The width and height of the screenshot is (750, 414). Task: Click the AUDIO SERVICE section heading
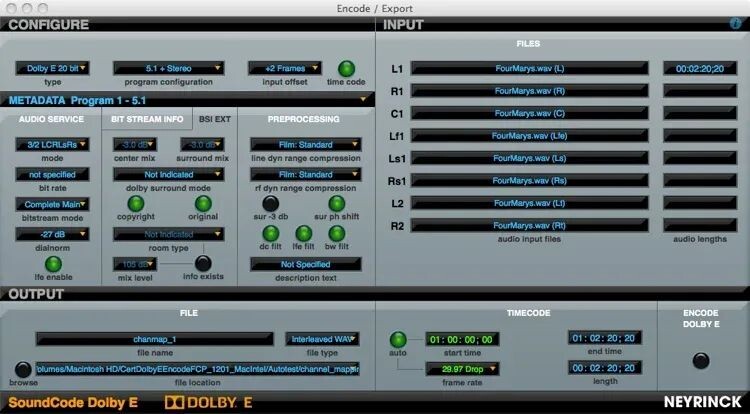pyautogui.click(x=51, y=119)
